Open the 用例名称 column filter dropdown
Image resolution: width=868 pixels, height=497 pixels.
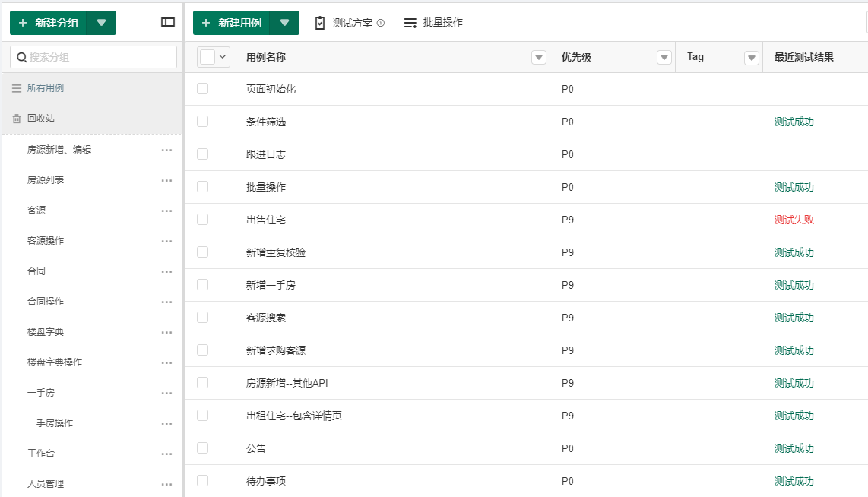pos(539,57)
